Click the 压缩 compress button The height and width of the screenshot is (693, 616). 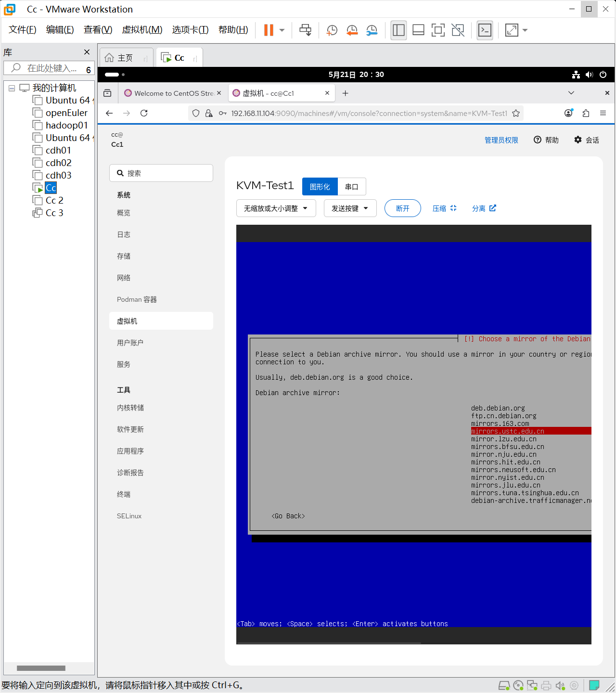[x=444, y=208]
